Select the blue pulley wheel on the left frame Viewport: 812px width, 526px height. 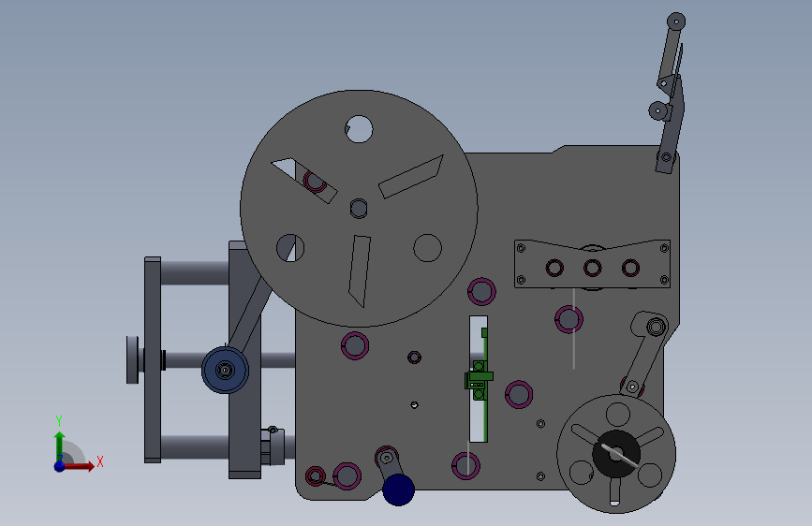225,371
